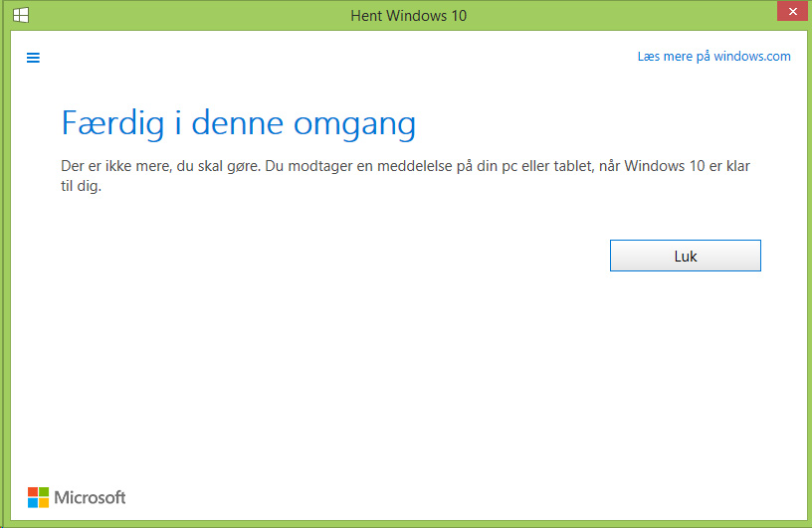This screenshot has width=812, height=528.
Task: Click the text beginning Der er ikke mere
Action: [405, 176]
